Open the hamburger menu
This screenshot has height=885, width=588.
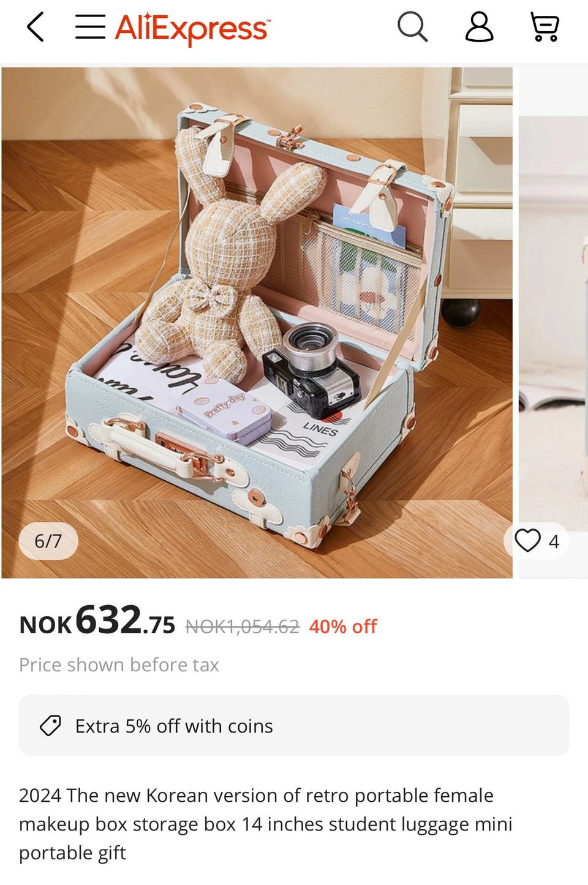[x=91, y=27]
